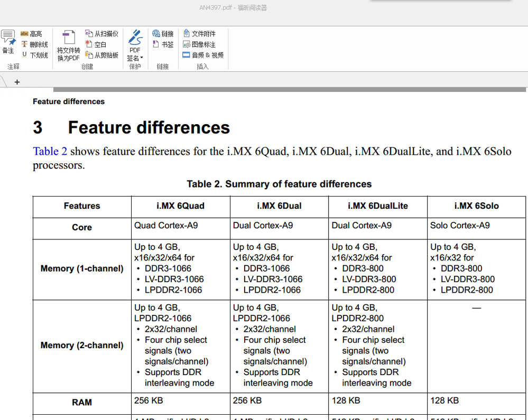Click the PDF sign pen icon
The height and width of the screenshot is (420, 528).
coord(135,38)
